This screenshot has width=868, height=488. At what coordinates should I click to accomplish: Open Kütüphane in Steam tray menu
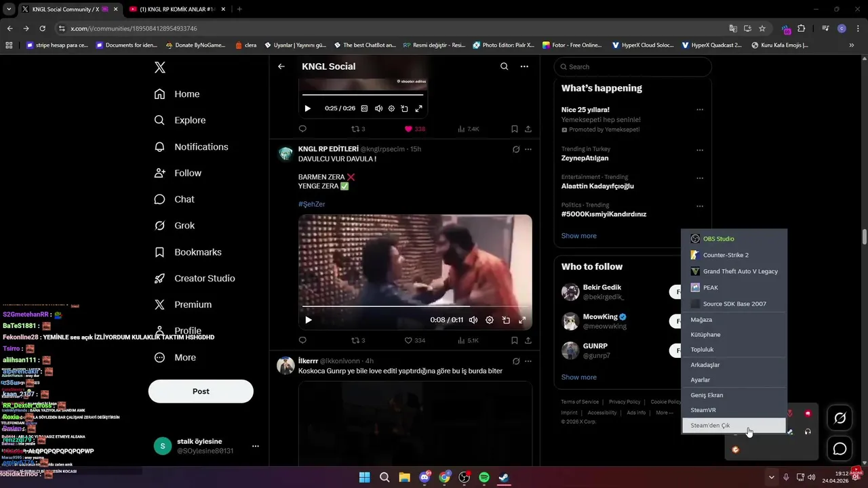pyautogui.click(x=734, y=335)
